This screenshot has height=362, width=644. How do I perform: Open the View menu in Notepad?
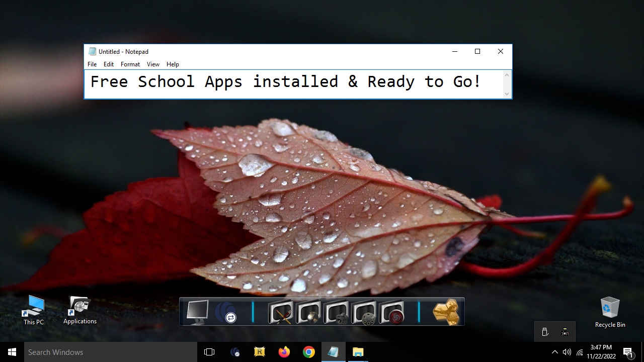[153, 64]
